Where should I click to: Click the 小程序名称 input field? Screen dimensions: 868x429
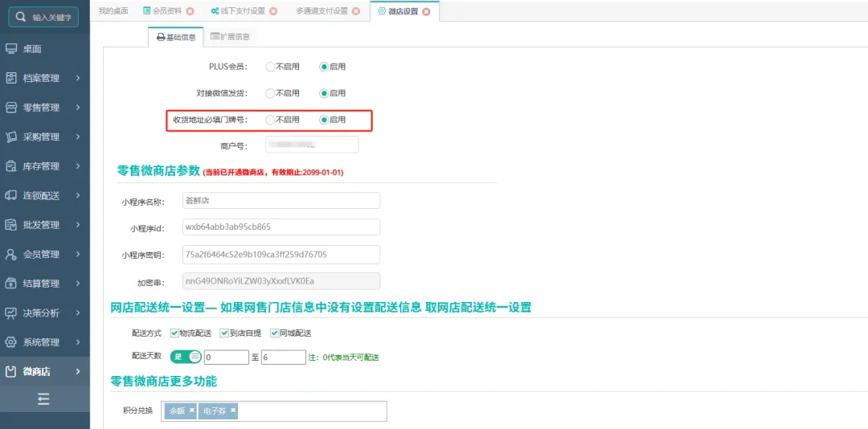281,201
